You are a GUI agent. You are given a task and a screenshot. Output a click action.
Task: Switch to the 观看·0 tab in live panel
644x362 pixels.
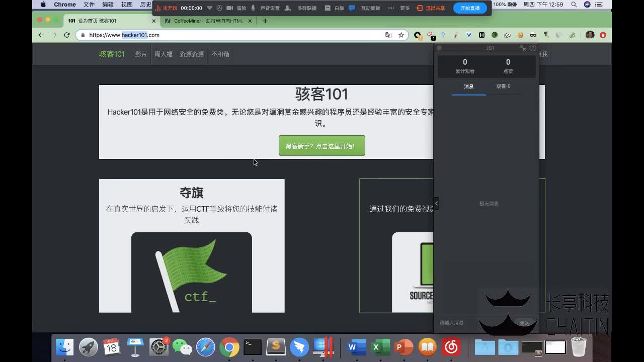point(503,86)
